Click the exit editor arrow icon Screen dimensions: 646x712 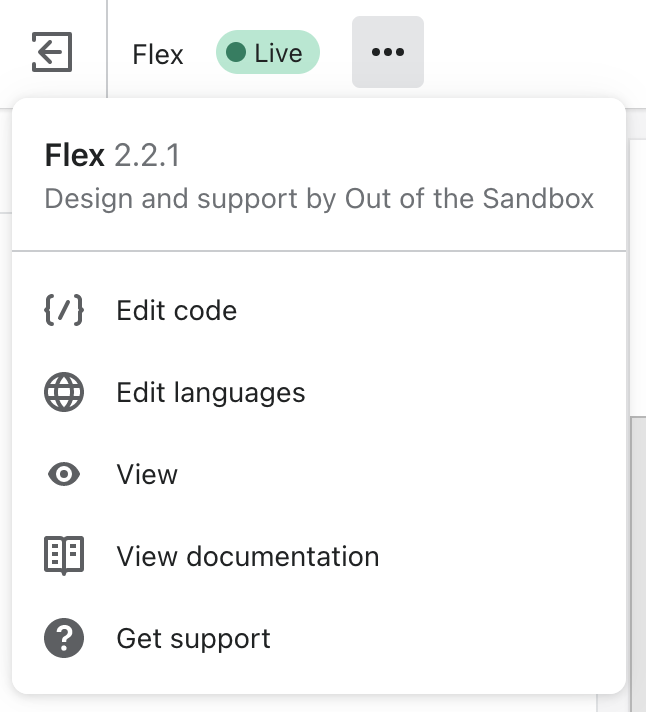pos(52,52)
